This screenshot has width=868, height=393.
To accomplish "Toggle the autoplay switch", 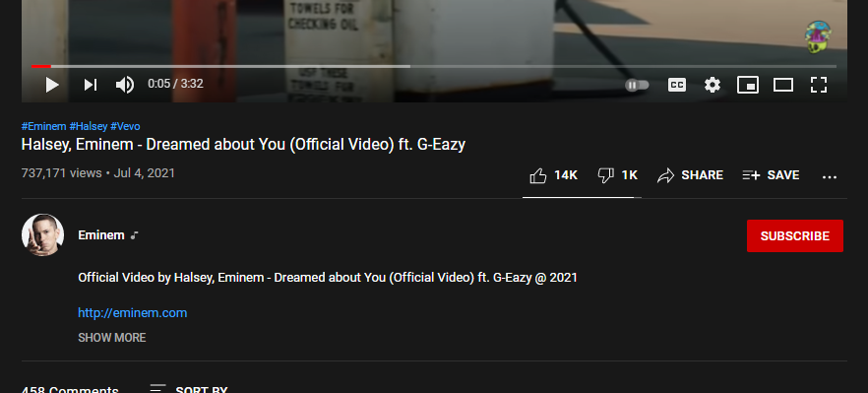I will 637,85.
